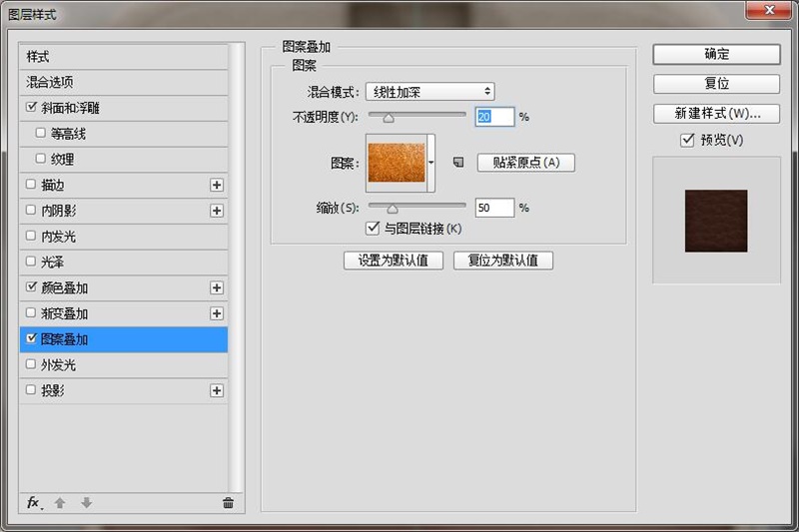The height and width of the screenshot is (532, 799).
Task: Enable 描边 checkbox
Action: pos(31,184)
